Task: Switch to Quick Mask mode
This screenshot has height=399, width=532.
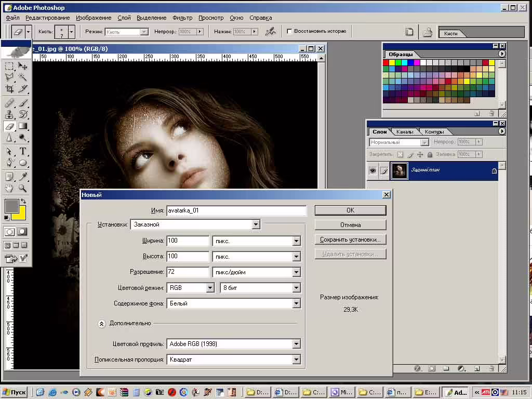Action: click(x=22, y=232)
